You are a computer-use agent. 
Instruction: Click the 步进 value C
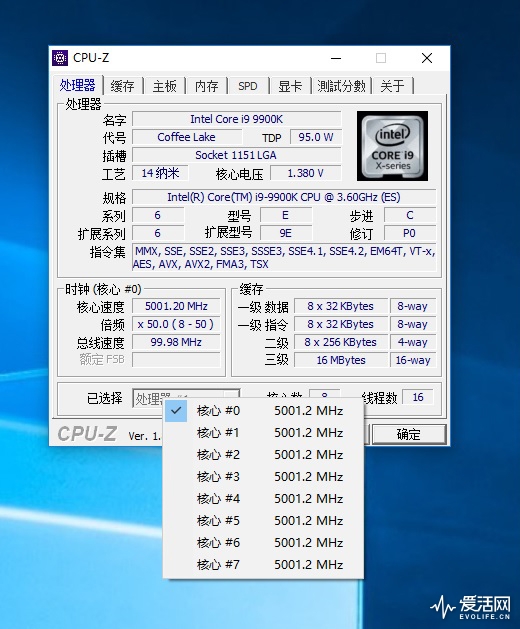tap(410, 215)
